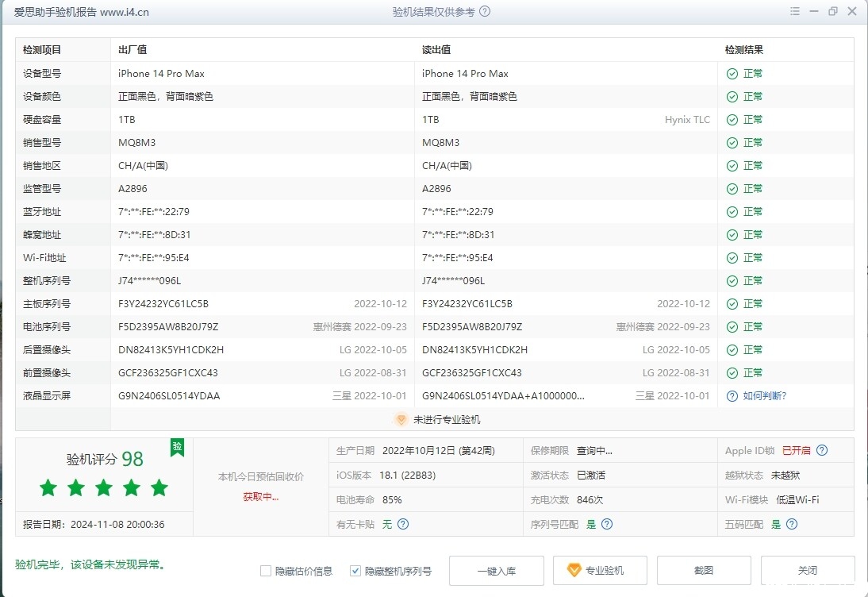The height and width of the screenshot is (597, 868).
Task: Click read-out rear camera serial DN82413K5YH1CDK2H
Action: click(x=474, y=350)
